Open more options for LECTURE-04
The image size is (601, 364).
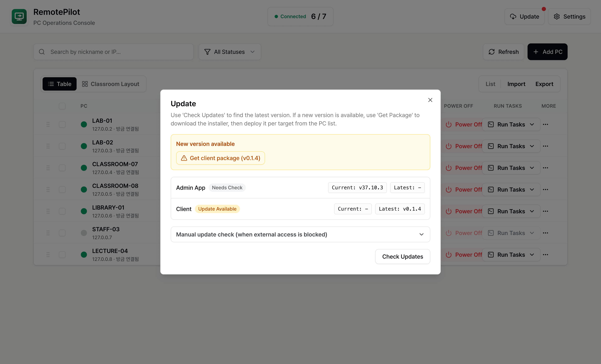(x=545, y=255)
